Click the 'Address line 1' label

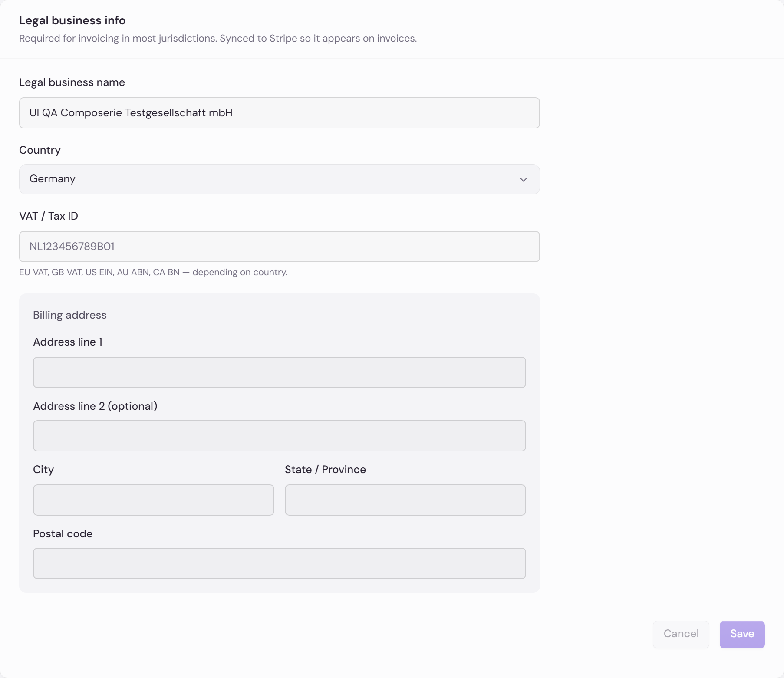[x=68, y=342]
